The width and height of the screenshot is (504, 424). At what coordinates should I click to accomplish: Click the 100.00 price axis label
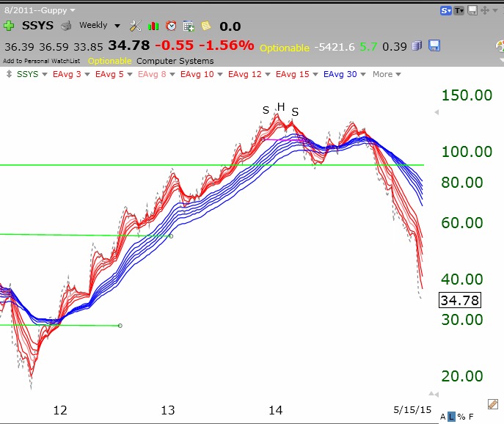pos(467,152)
